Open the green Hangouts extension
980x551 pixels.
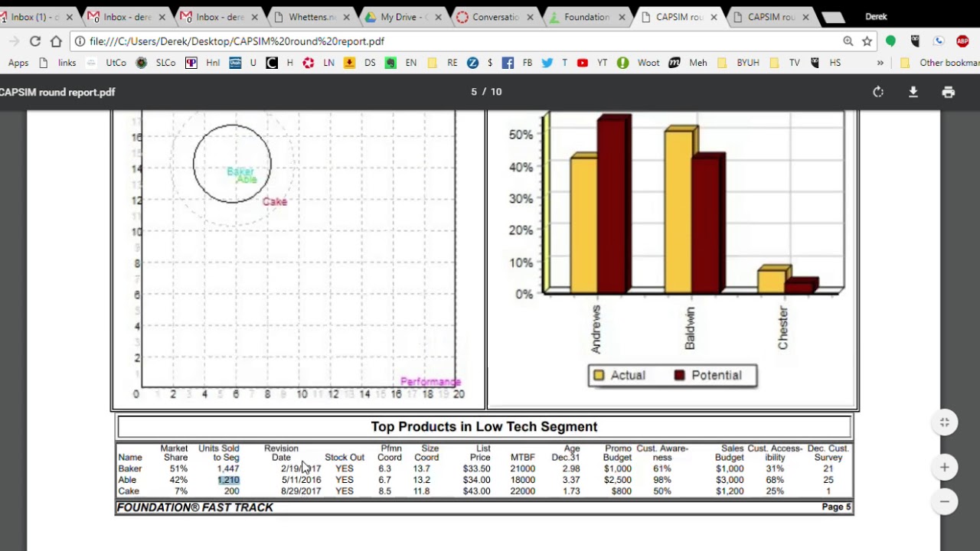pos(890,41)
